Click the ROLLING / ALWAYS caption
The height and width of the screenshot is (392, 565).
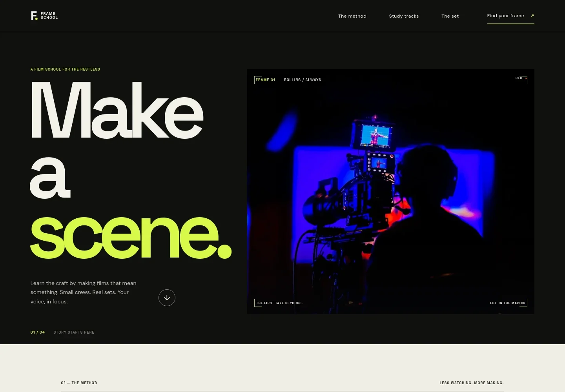tap(303, 80)
